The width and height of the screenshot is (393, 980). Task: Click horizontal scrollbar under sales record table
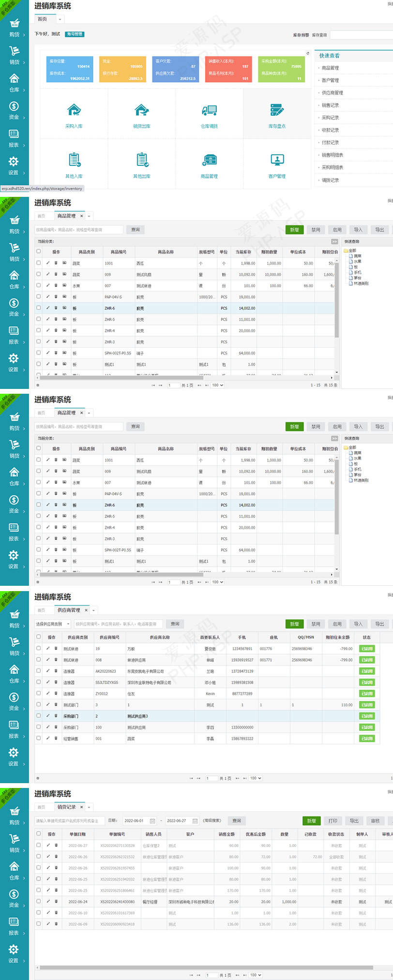click(x=207, y=968)
